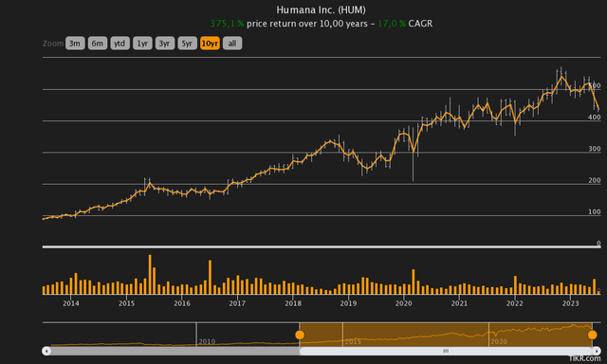Click the navigator scrollbar thumb grip
This screenshot has height=364, width=607.
coord(446,351)
